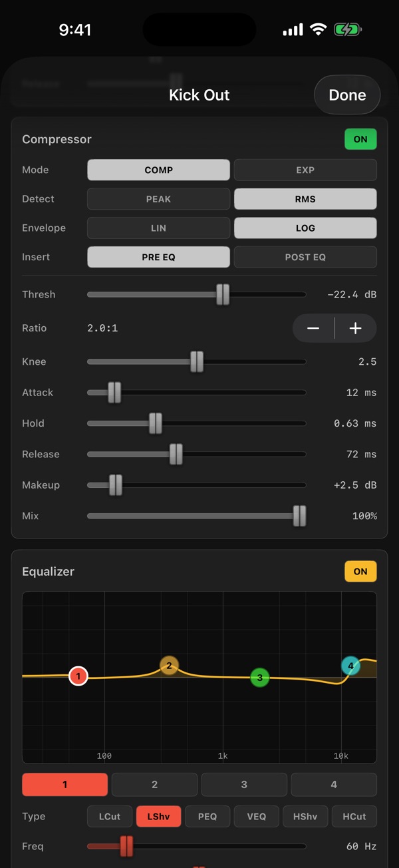Select orange EQ band node 2
The width and height of the screenshot is (399, 868).
point(170,665)
